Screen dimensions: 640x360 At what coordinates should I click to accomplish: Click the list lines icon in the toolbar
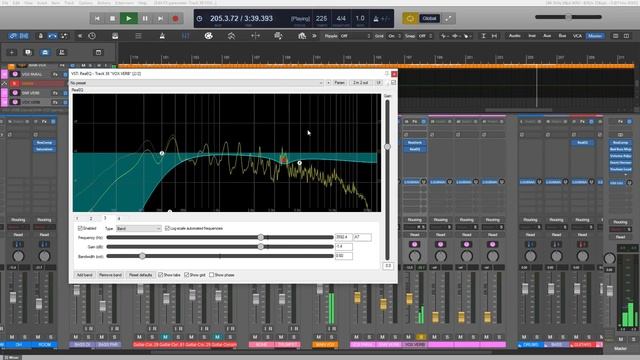tap(138, 36)
